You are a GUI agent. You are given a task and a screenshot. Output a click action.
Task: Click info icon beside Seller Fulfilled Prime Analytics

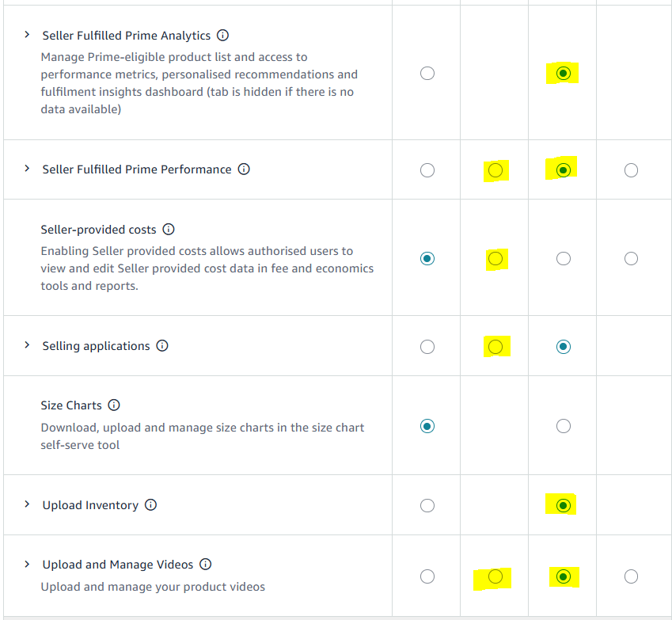tap(223, 36)
